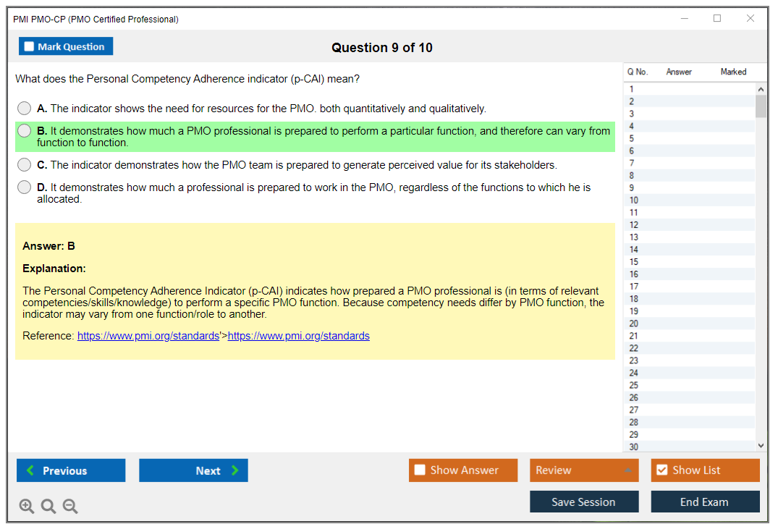Enable the Show Answer checkbox
778x532 pixels.
pos(420,470)
